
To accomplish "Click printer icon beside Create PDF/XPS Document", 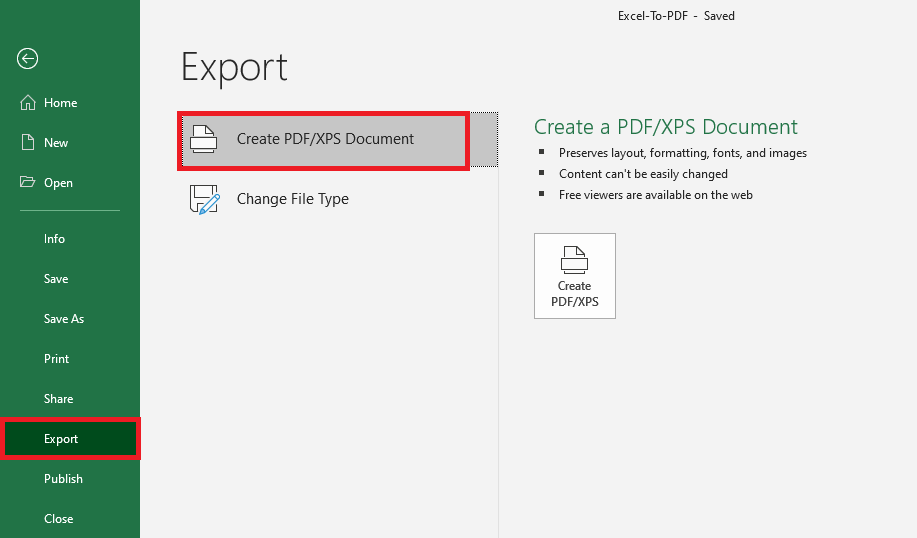I will pos(204,139).
